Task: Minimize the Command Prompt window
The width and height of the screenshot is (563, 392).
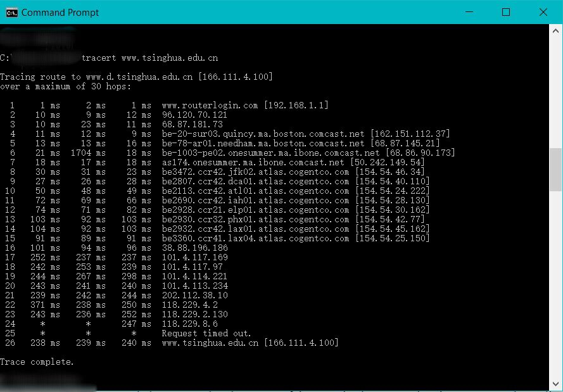Action: coord(468,12)
